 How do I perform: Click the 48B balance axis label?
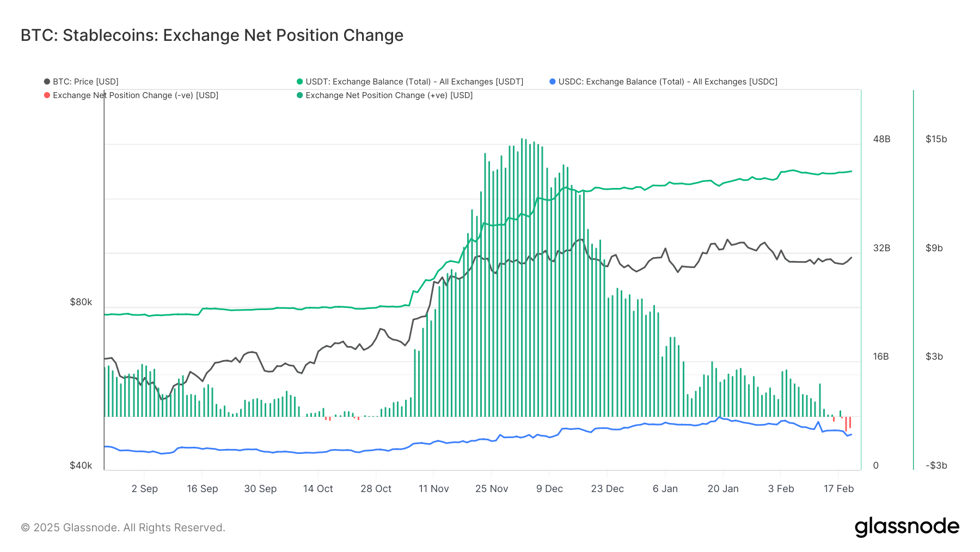[x=881, y=139]
